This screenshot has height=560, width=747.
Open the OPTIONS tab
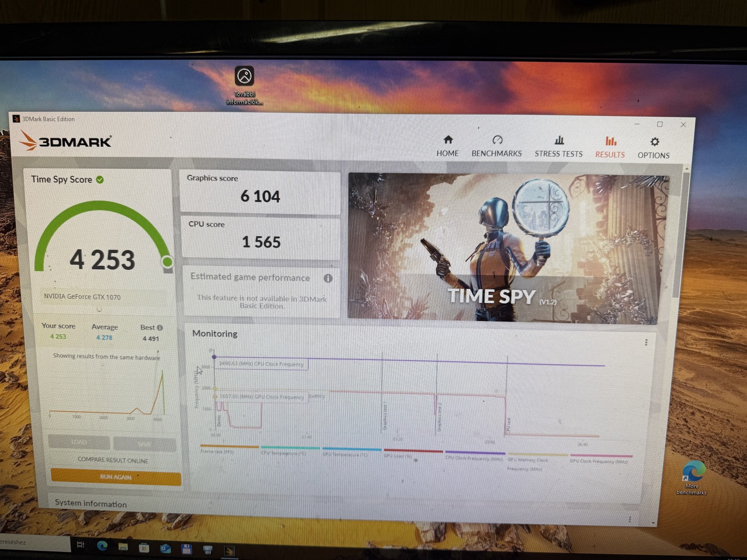(654, 148)
